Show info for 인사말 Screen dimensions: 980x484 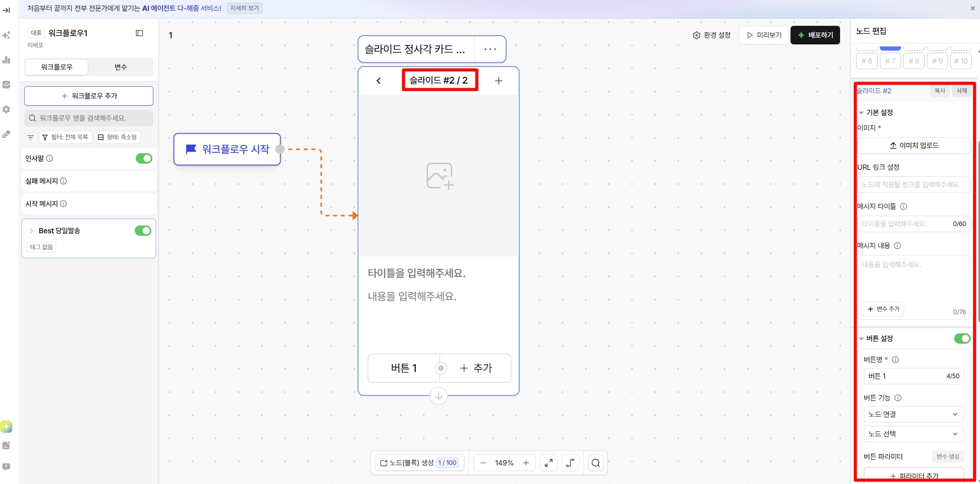click(50, 158)
